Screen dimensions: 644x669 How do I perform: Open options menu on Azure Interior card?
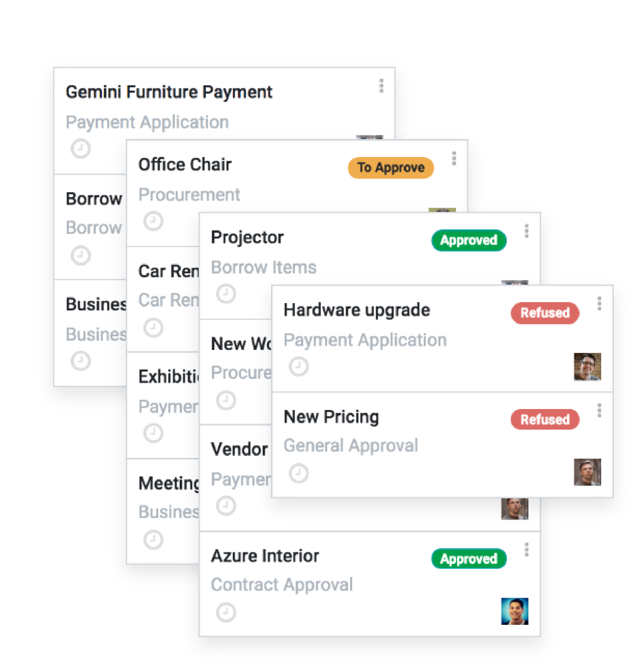526,549
